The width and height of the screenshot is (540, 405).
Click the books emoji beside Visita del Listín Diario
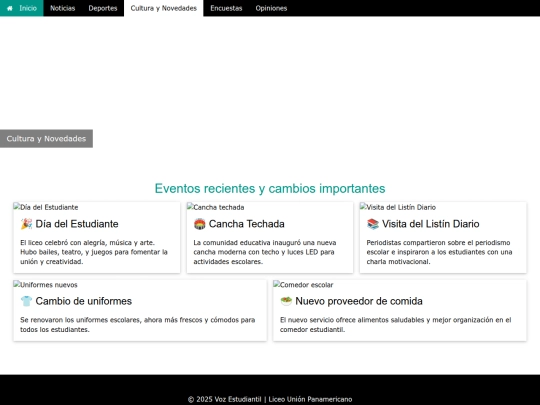[x=373, y=224]
